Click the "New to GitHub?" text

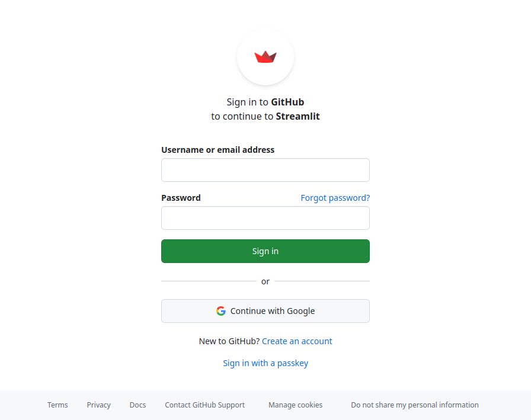click(229, 341)
